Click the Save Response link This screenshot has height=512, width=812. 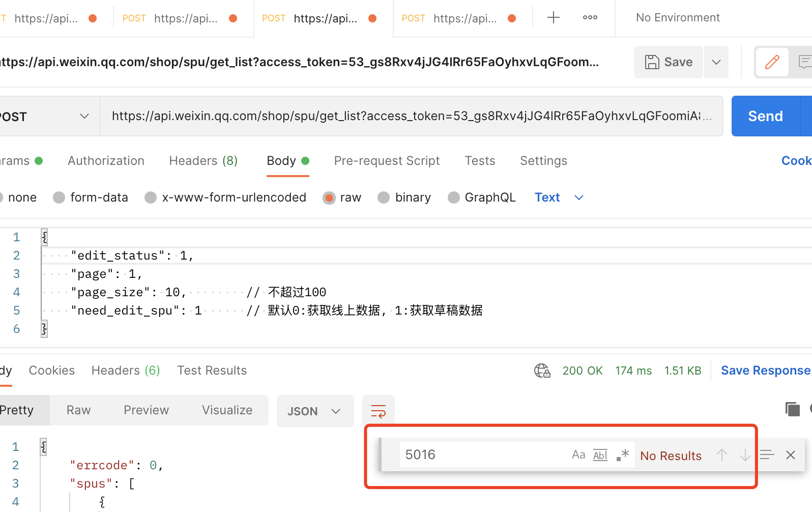[766, 371]
